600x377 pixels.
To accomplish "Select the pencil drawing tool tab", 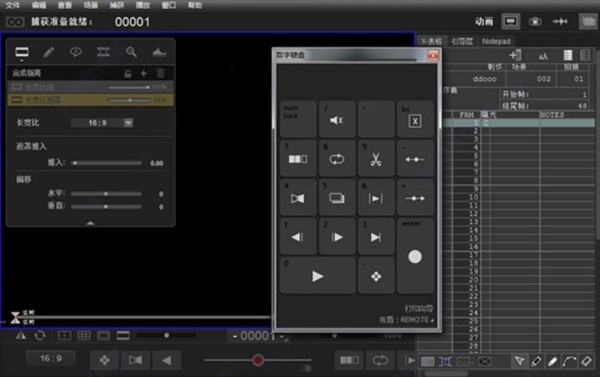I will [49, 52].
